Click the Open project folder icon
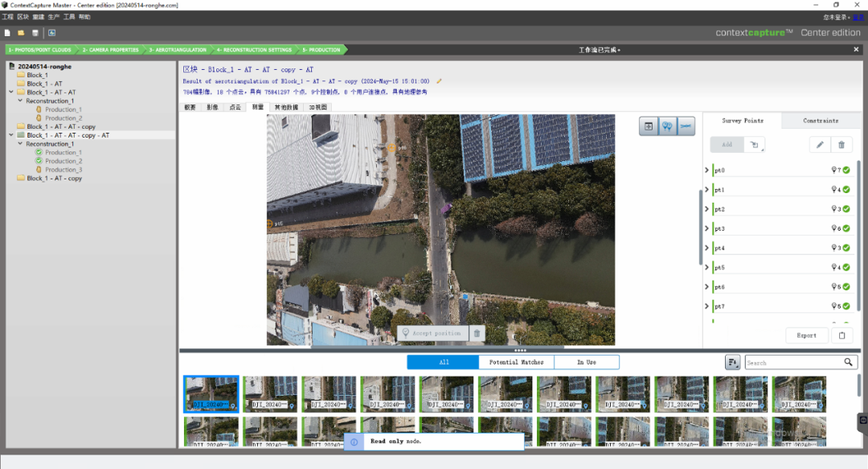 coord(21,33)
